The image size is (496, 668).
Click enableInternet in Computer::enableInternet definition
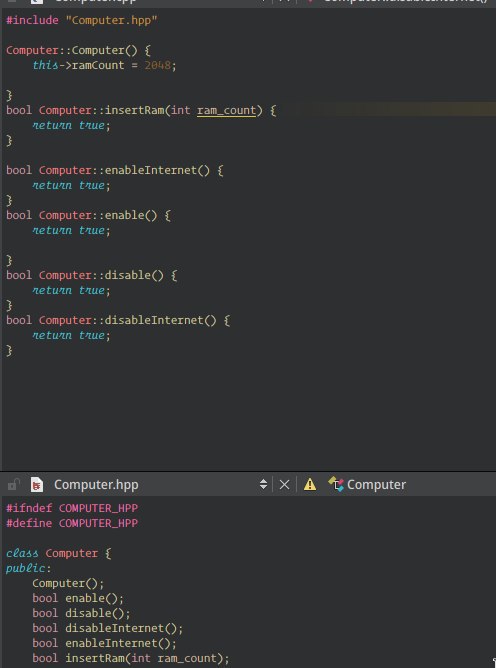coord(151,170)
